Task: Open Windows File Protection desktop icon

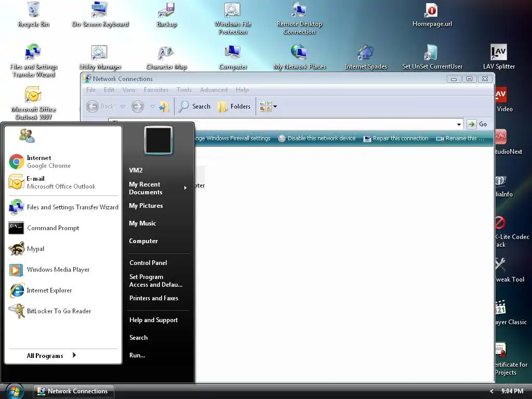Action: 233,19
